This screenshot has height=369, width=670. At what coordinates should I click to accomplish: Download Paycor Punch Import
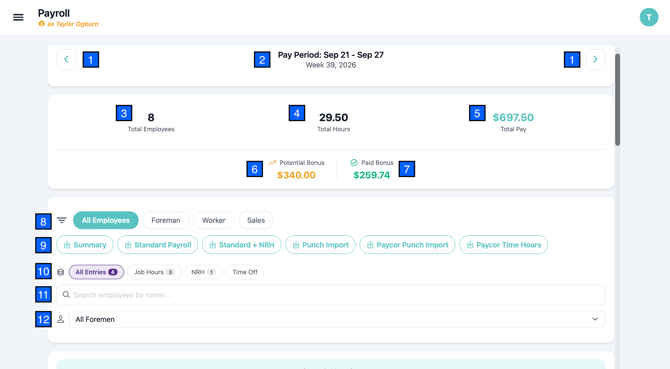pyautogui.click(x=407, y=245)
